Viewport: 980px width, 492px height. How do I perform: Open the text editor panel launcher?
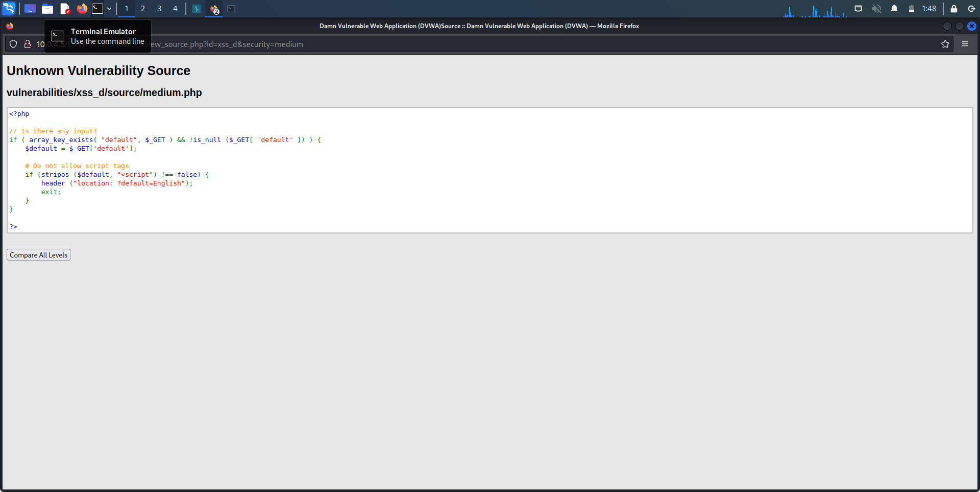click(65, 9)
